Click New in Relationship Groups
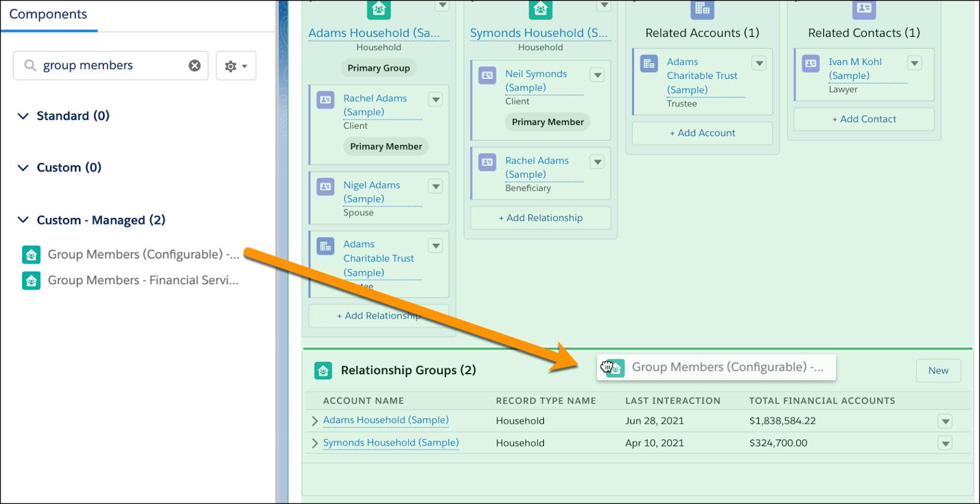This screenshot has height=504, width=980. click(938, 370)
